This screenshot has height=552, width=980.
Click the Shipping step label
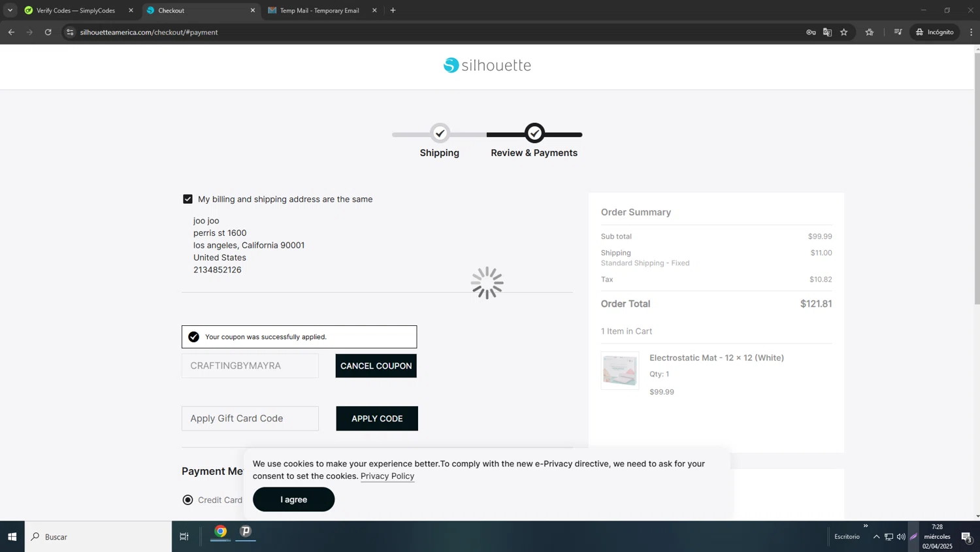440,153
